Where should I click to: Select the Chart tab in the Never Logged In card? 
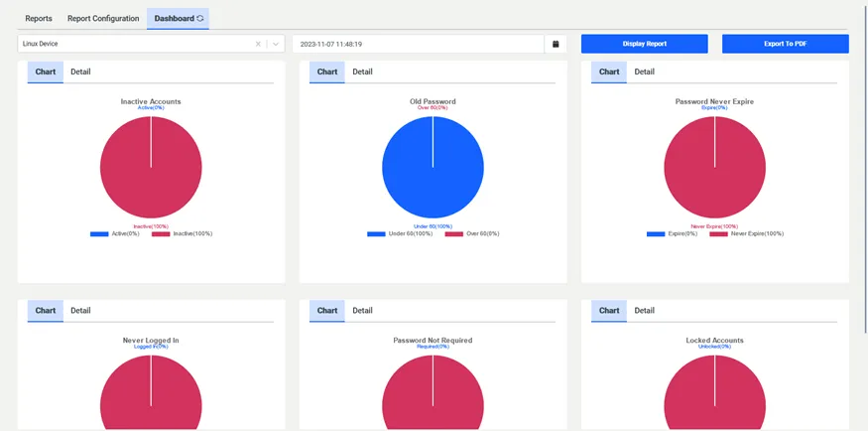[x=46, y=310]
